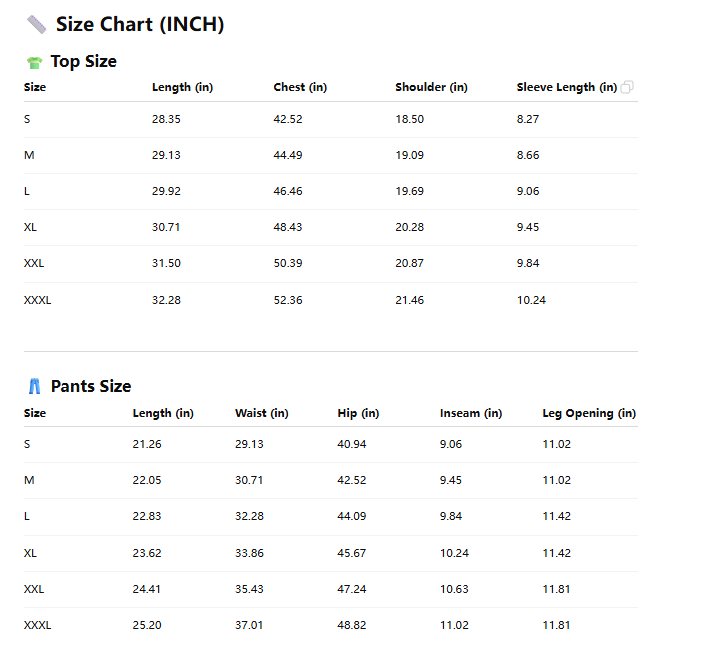Select the XXXL row in the top size table

point(38,300)
